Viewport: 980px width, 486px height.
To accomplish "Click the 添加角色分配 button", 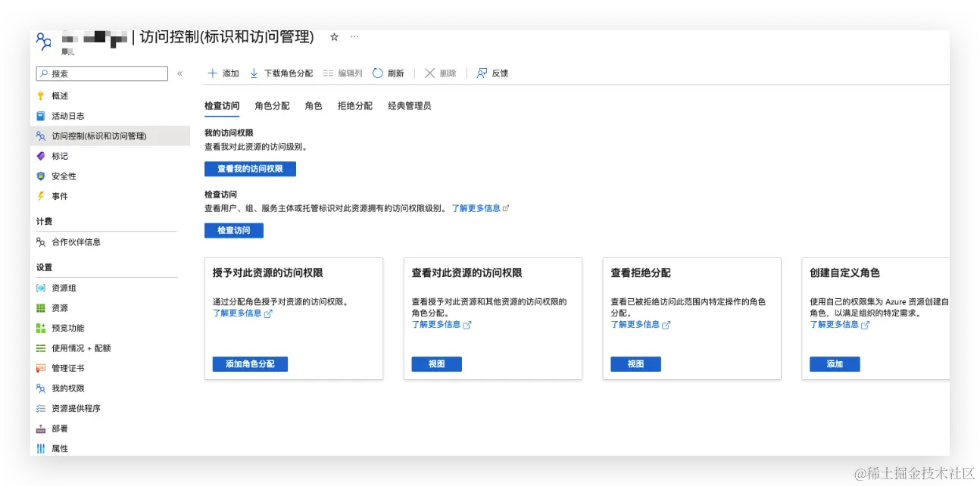I will pos(250,364).
